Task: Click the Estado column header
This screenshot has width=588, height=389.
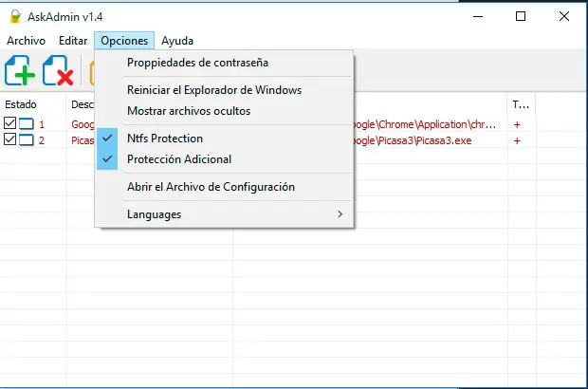Action: (21, 103)
